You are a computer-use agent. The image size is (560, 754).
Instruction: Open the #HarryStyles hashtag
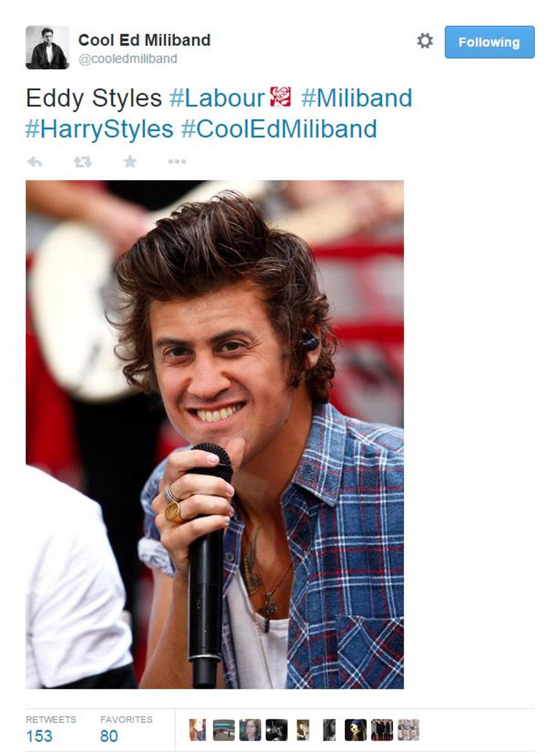coord(99,129)
